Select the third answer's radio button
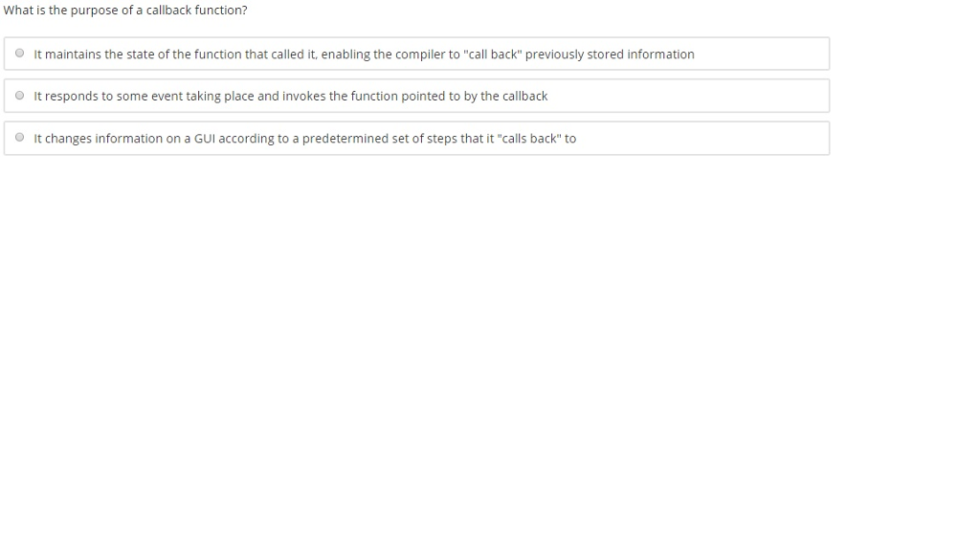 tap(19, 137)
